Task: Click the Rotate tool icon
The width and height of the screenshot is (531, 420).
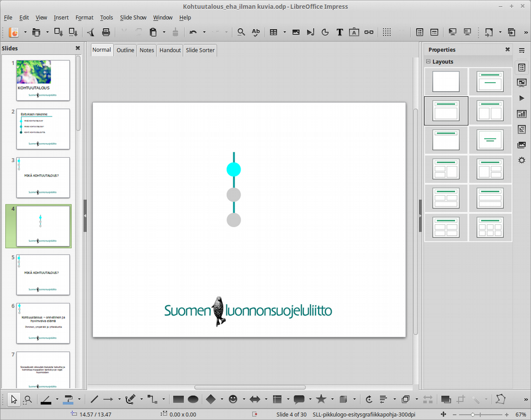Action: (x=369, y=399)
